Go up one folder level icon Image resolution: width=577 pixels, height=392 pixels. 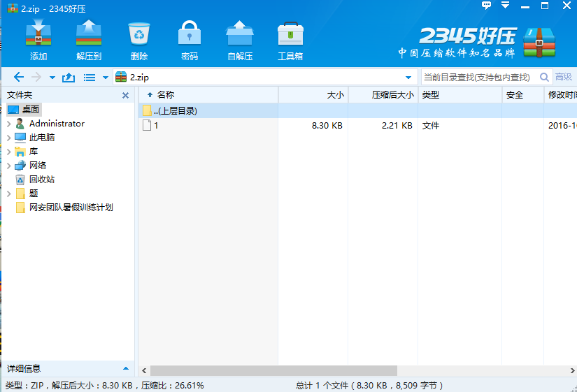[x=69, y=78]
